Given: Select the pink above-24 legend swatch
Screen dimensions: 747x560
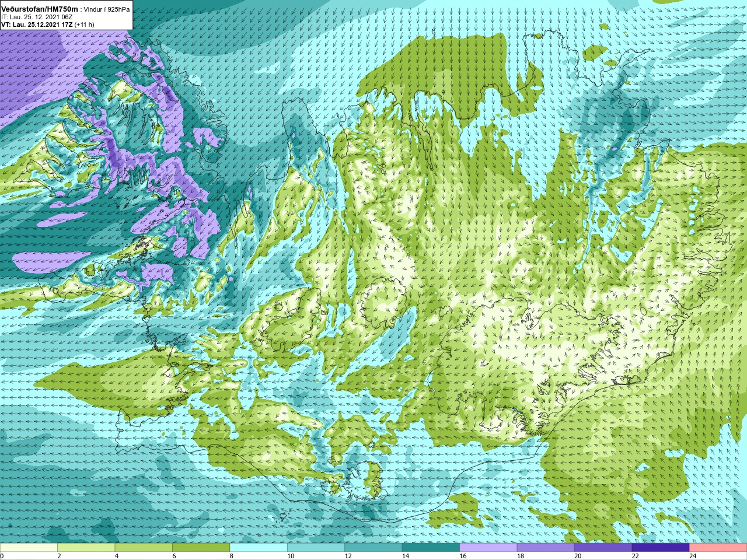Looking at the screenshot, I should (718, 548).
